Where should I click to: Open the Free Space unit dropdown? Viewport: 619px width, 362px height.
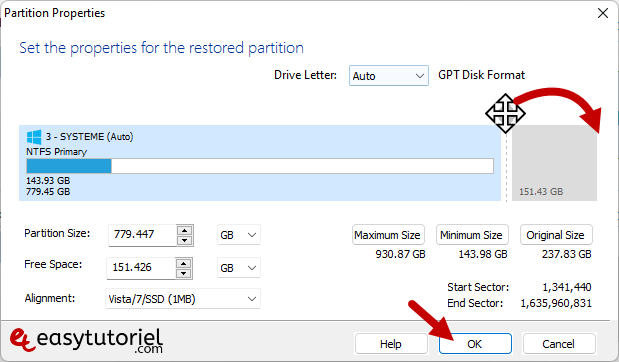click(238, 268)
